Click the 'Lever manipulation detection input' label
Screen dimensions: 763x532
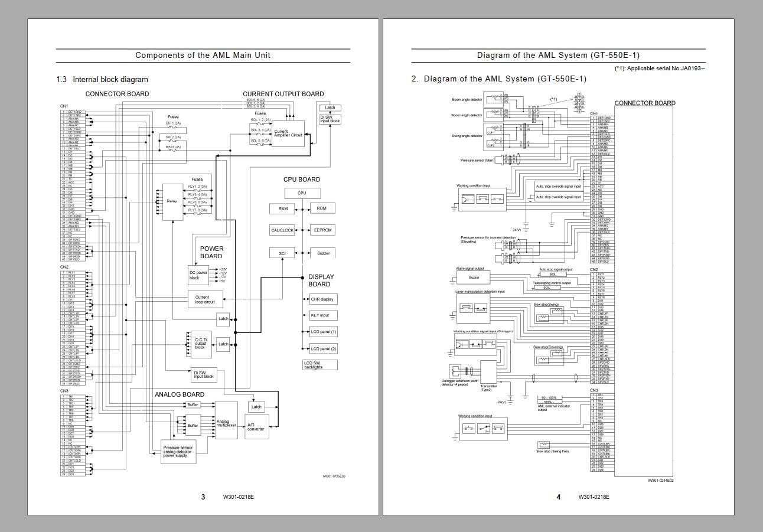[x=480, y=291]
